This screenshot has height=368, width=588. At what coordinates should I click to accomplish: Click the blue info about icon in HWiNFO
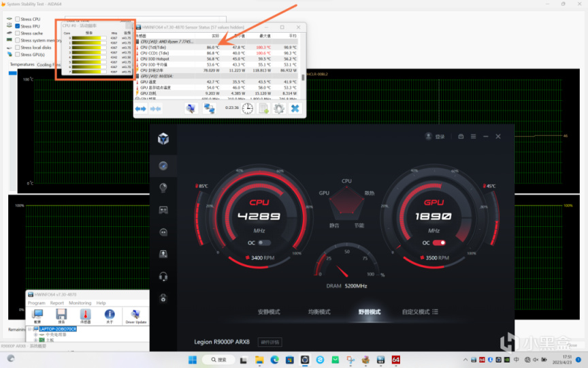(110, 316)
